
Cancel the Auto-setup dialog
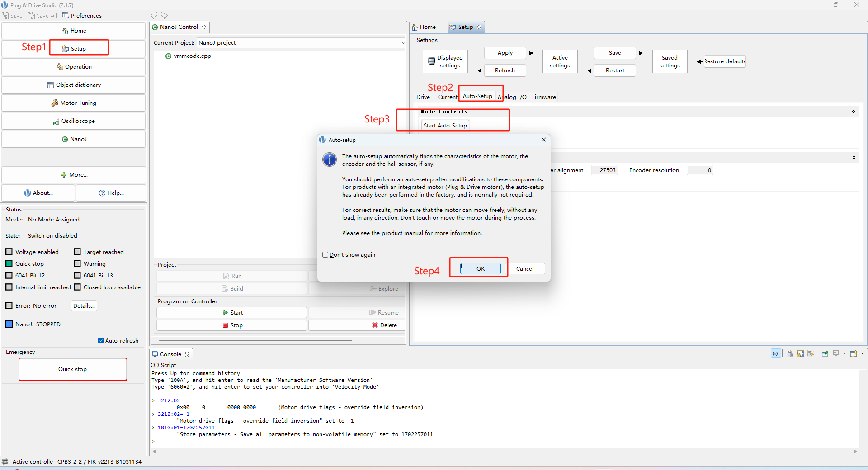(x=525, y=269)
